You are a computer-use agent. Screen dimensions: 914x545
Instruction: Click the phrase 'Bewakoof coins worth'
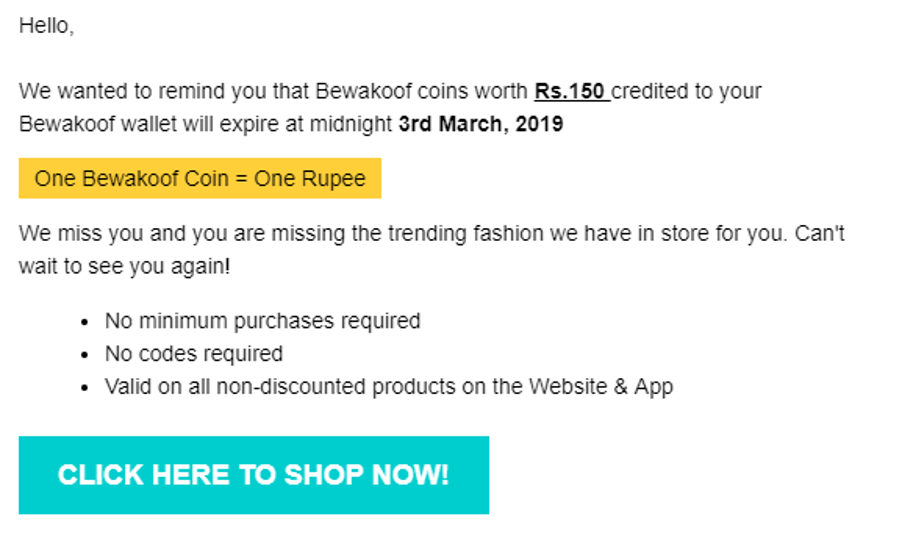point(421,92)
